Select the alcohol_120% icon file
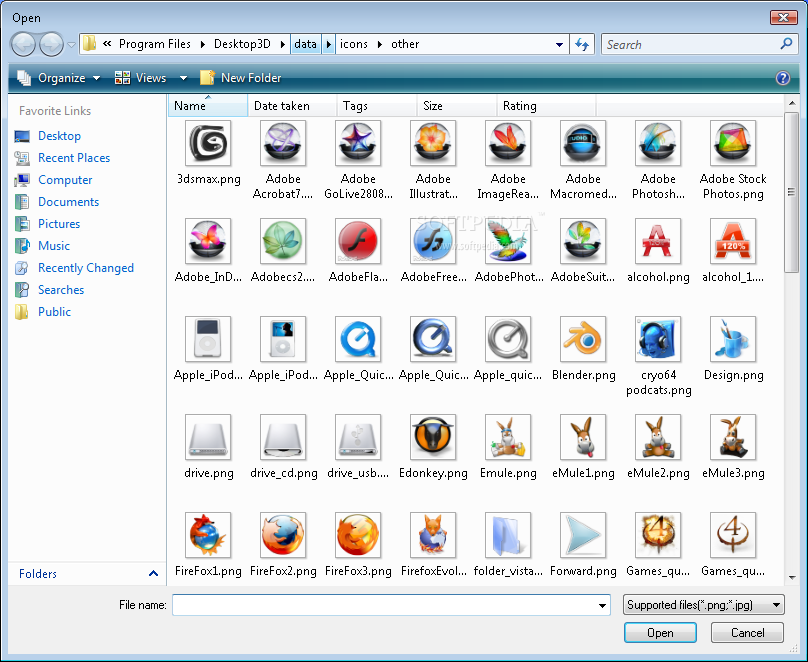 click(733, 241)
